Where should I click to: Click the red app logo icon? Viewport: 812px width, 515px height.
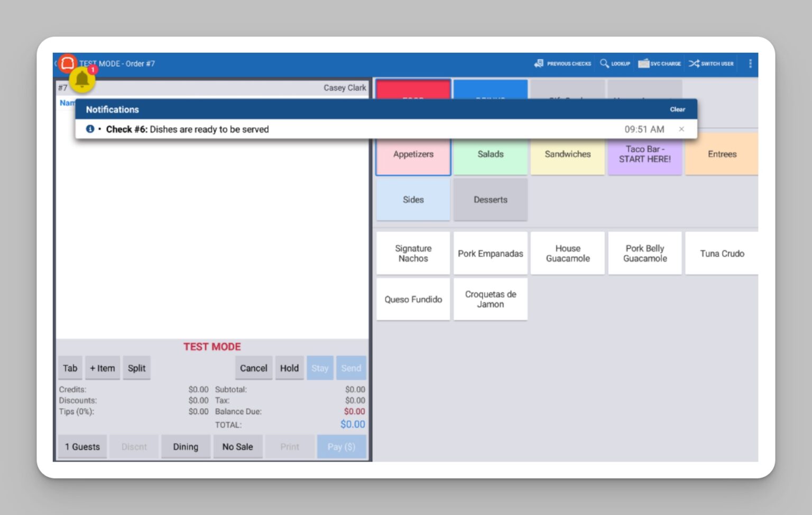click(x=67, y=63)
